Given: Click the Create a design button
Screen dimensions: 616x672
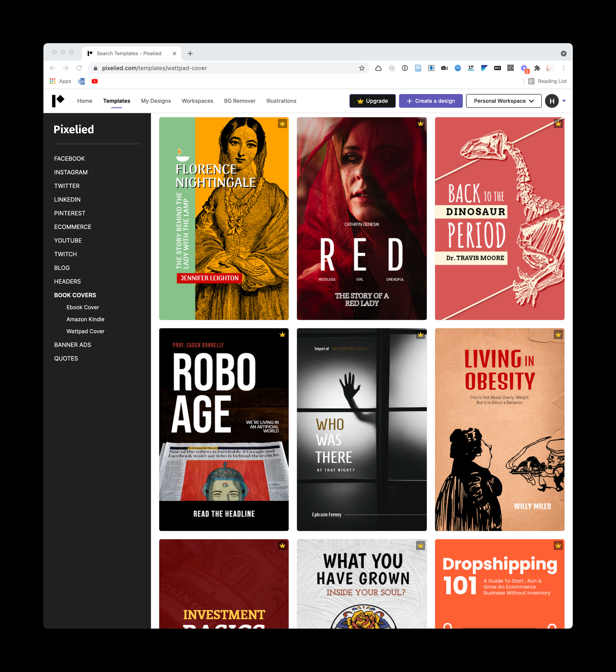Looking at the screenshot, I should click(x=431, y=101).
